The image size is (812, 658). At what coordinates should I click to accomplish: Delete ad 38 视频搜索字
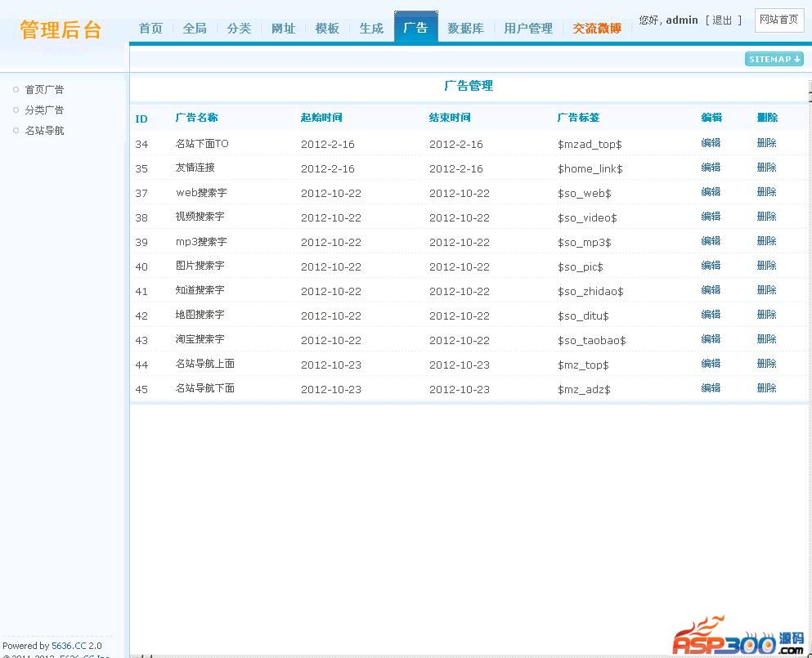point(766,217)
